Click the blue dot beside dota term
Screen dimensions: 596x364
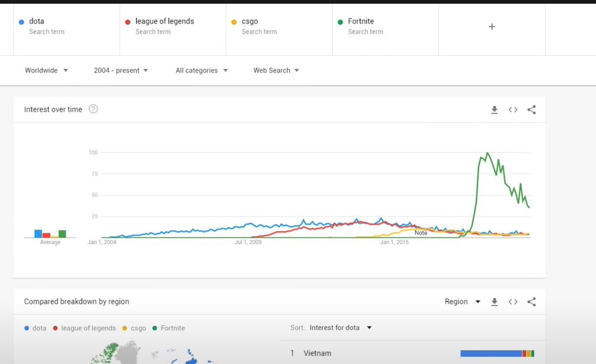coord(21,22)
